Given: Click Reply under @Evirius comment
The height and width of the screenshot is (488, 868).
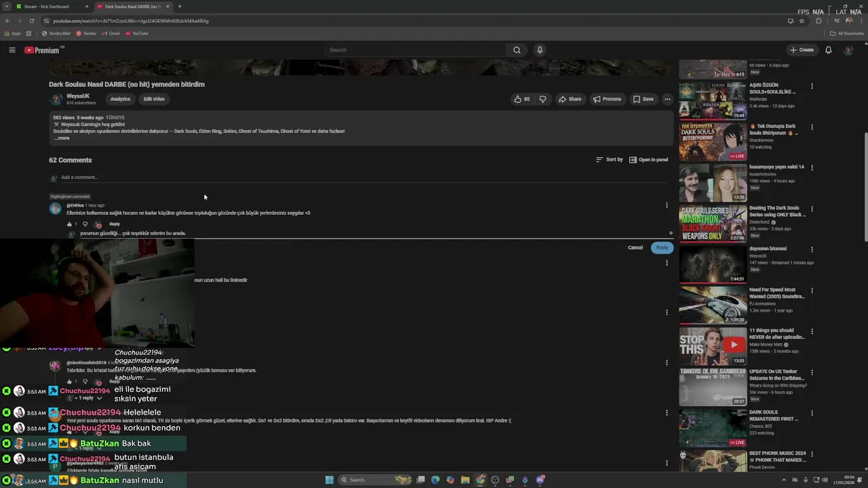Looking at the screenshot, I should pyautogui.click(x=115, y=224).
